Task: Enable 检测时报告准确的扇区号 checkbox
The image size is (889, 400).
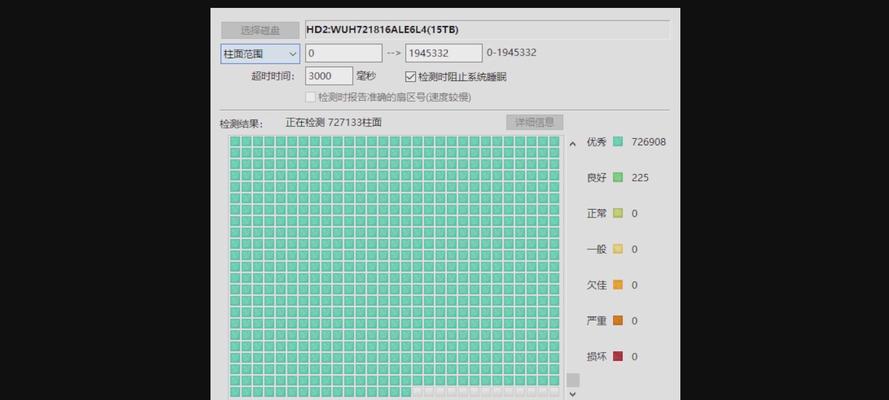Action: pyautogui.click(x=310, y=97)
